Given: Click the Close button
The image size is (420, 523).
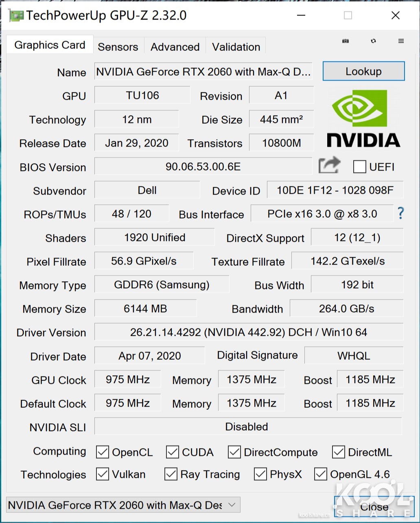Looking at the screenshot, I should pos(374,507).
